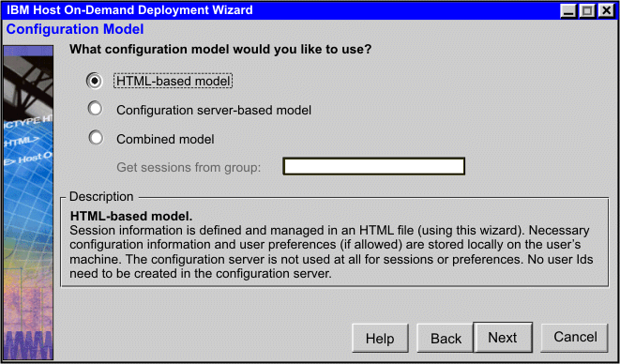Image resolution: width=620 pixels, height=364 pixels.
Task: Close the Deployment Wizard window
Action: (x=606, y=10)
